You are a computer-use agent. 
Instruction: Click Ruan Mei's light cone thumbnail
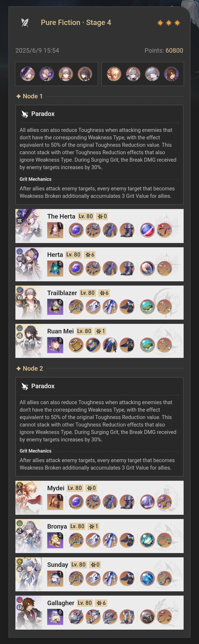tap(55, 345)
